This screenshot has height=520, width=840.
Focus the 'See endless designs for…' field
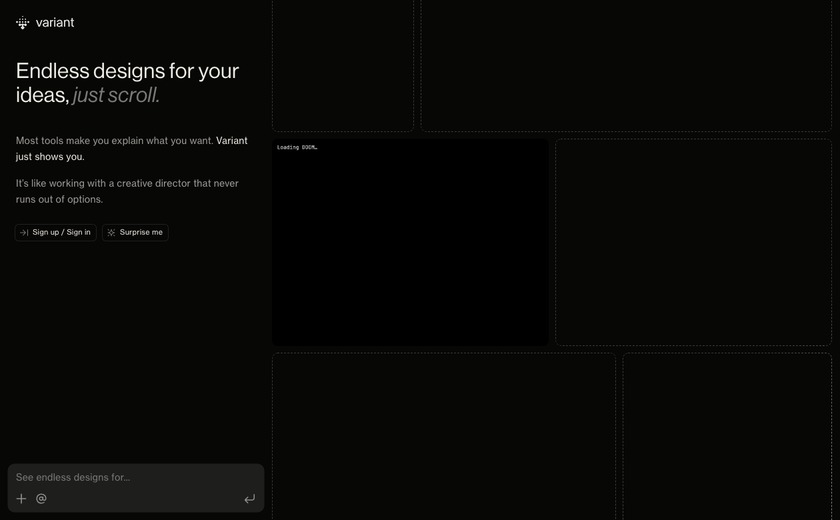(x=136, y=477)
